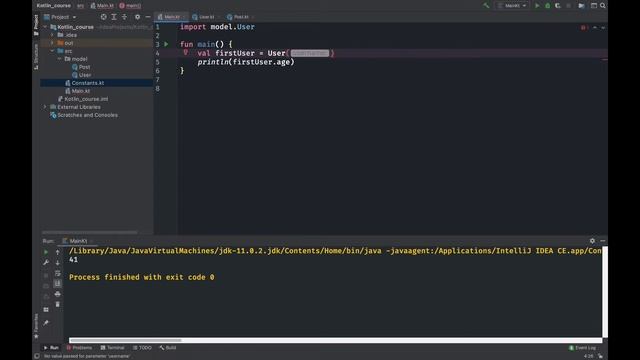The height and width of the screenshot is (360, 640).
Task: Expand the out folder
Action: click(x=52, y=43)
